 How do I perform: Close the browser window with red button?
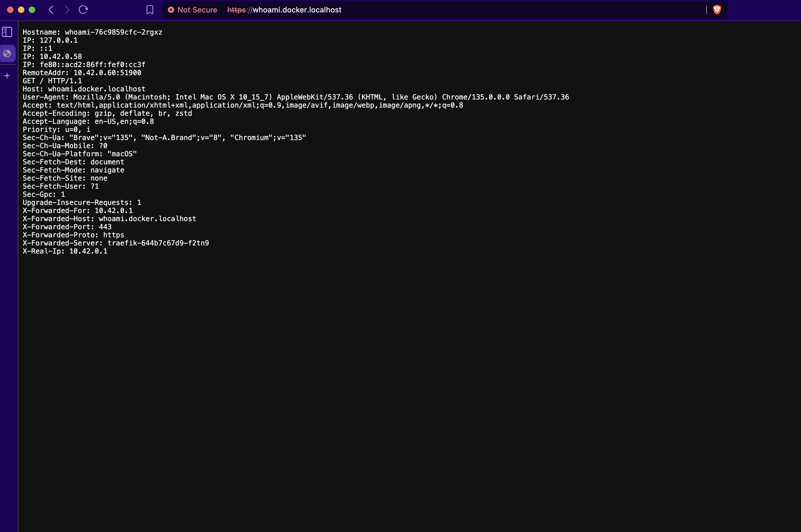[x=10, y=10]
